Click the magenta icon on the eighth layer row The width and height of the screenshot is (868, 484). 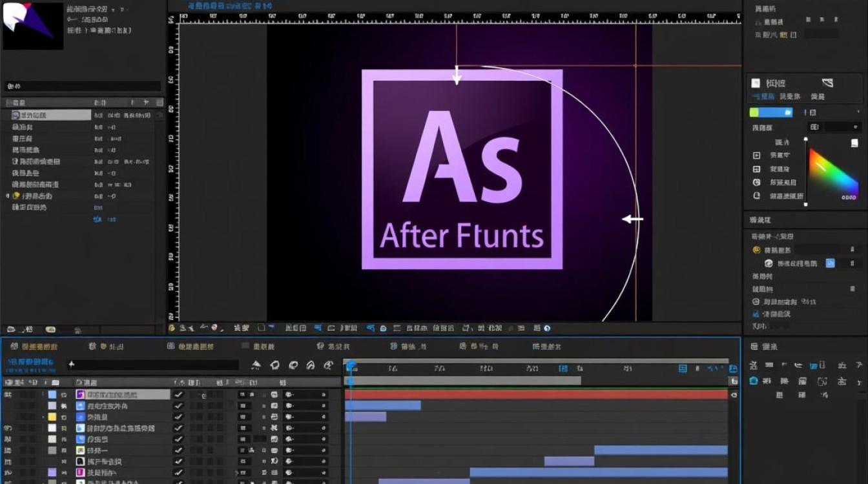tap(81, 473)
